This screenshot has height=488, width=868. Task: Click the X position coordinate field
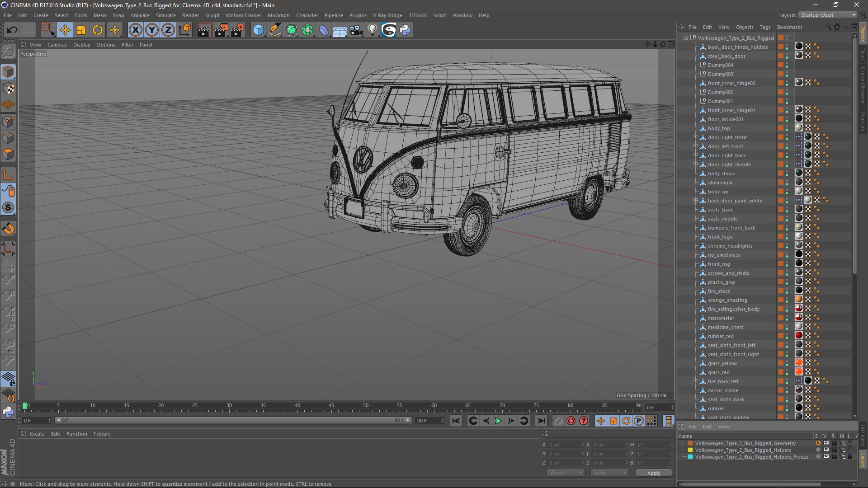pos(566,445)
